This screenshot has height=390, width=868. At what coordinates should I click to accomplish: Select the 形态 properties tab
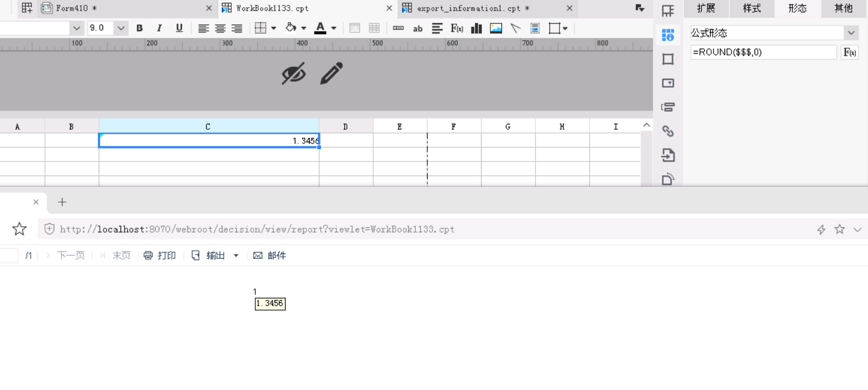(x=797, y=8)
